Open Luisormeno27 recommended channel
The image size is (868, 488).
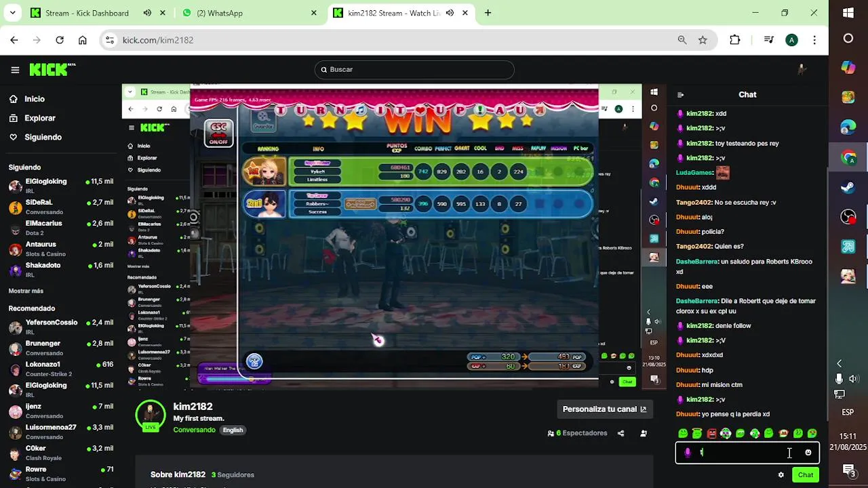61,432
